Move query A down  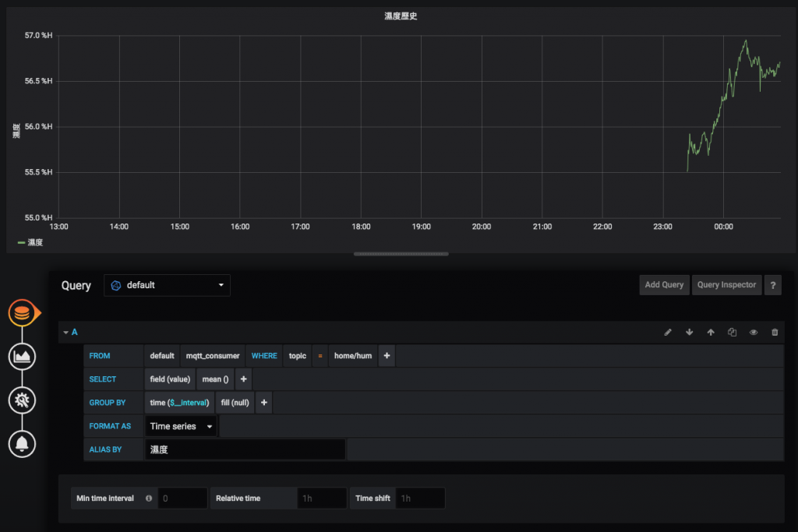(689, 332)
